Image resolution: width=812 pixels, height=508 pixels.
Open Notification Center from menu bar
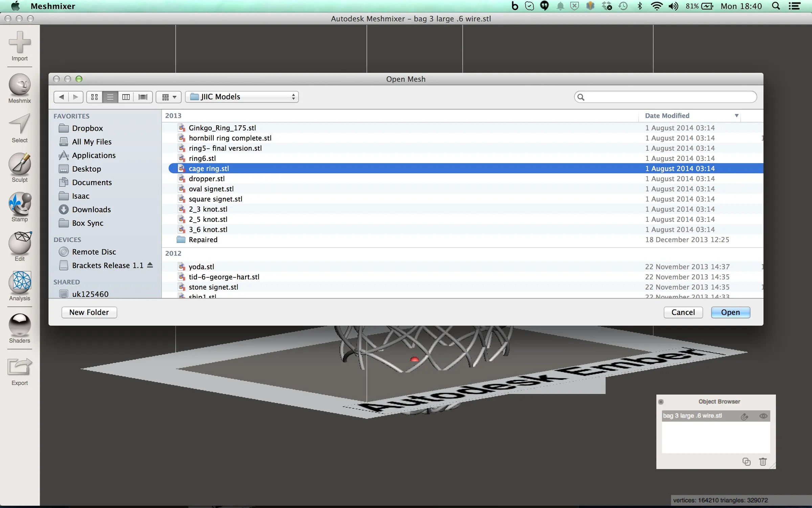click(794, 6)
